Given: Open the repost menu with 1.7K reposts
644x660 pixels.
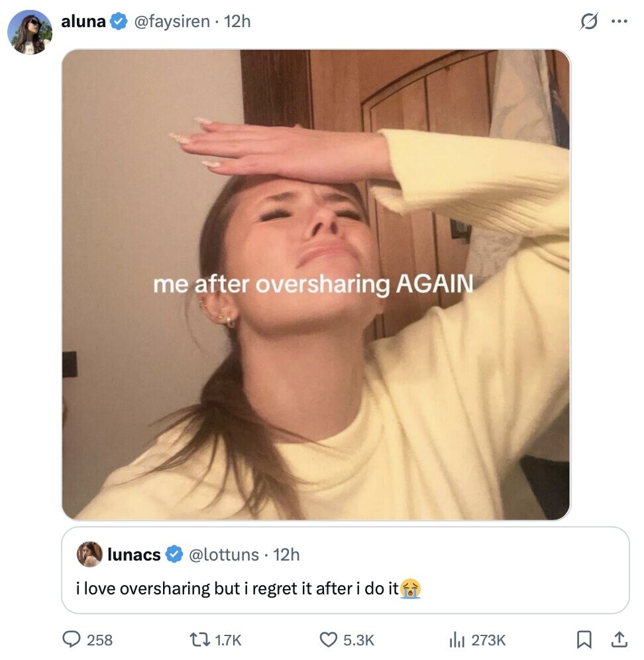Looking at the screenshot, I should [x=199, y=639].
